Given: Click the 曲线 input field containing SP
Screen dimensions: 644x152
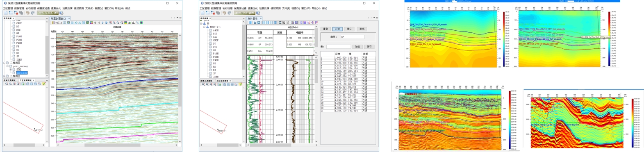Looking at the screenshot, I should pyautogui.click(x=352, y=37).
